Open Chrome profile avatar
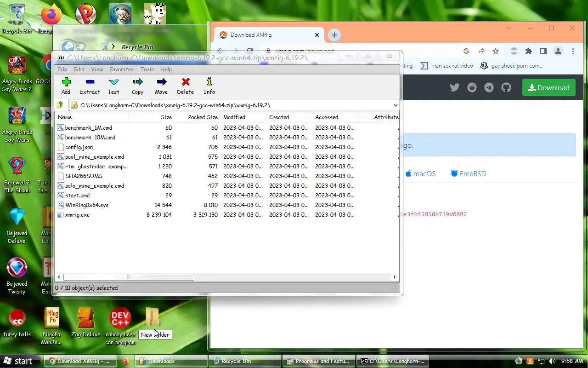 558,52
